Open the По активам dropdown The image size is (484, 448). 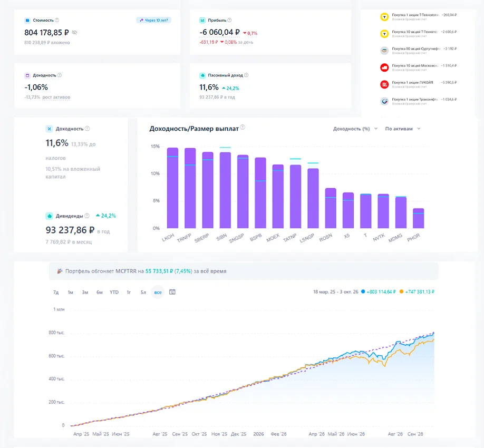pyautogui.click(x=402, y=129)
